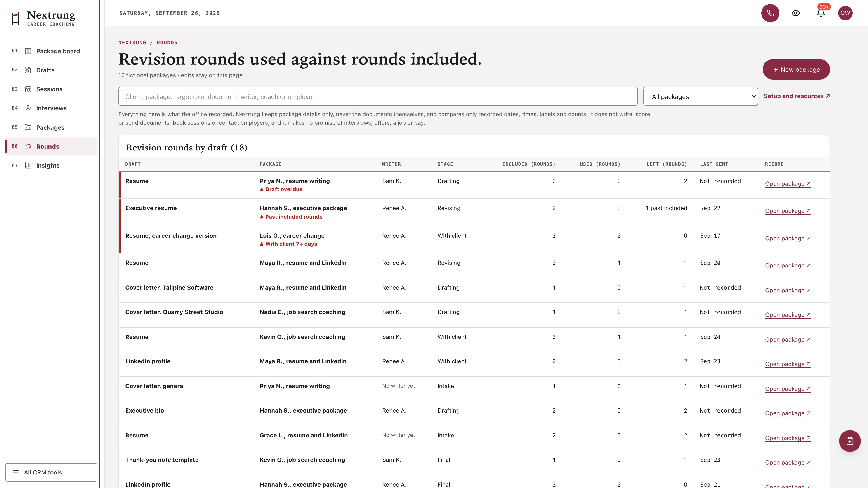Open package for Executive resume row

(788, 211)
